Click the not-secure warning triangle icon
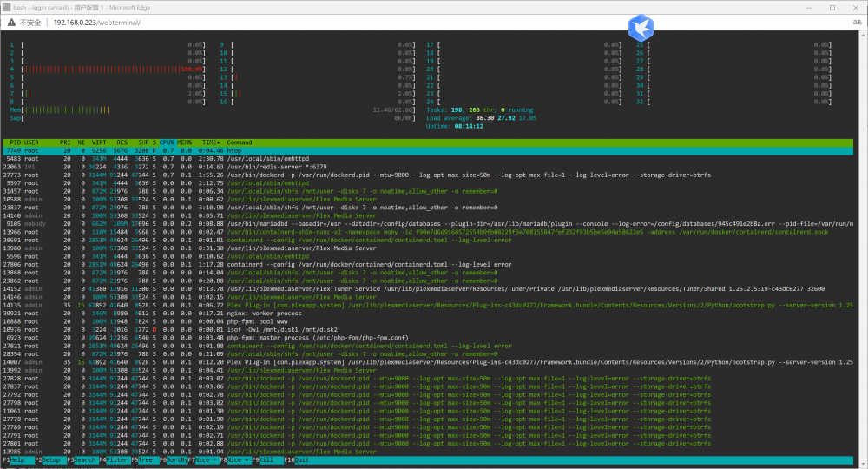The image size is (868, 469). pyautogui.click(x=11, y=23)
